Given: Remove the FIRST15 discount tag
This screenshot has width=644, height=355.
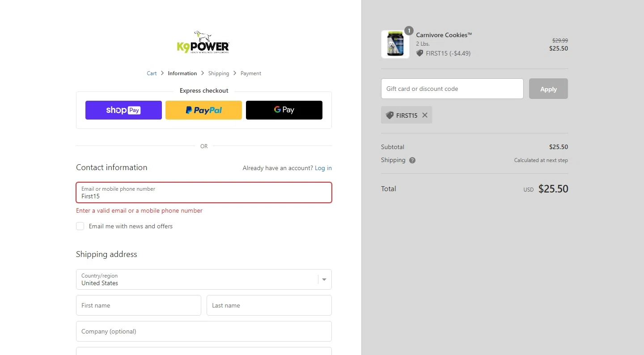Looking at the screenshot, I should tap(425, 115).
